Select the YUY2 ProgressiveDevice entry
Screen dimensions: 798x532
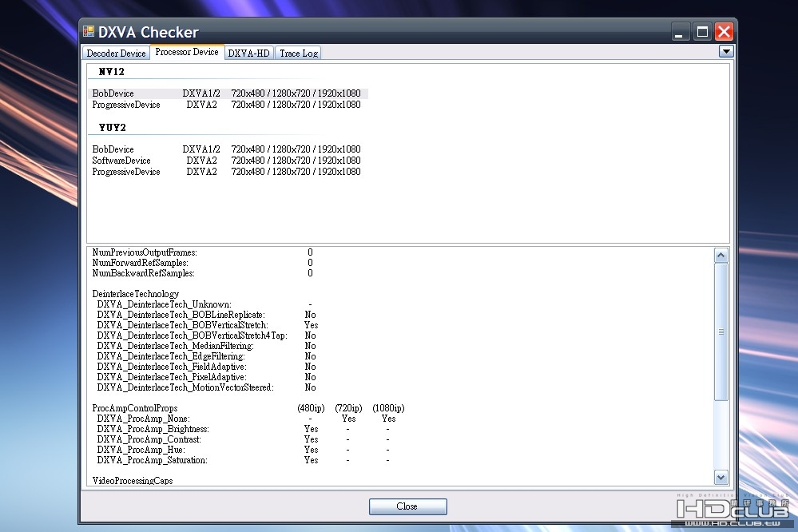[x=227, y=172]
